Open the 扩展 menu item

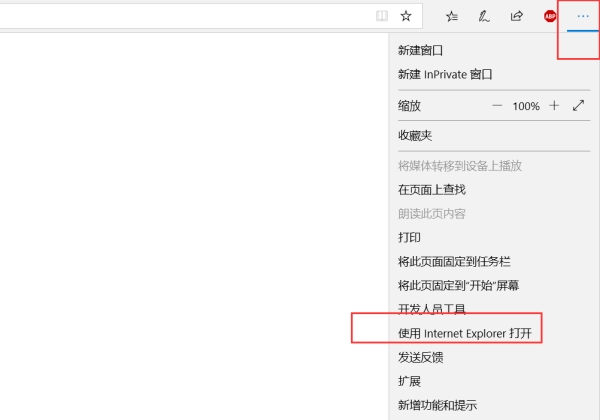click(x=409, y=381)
